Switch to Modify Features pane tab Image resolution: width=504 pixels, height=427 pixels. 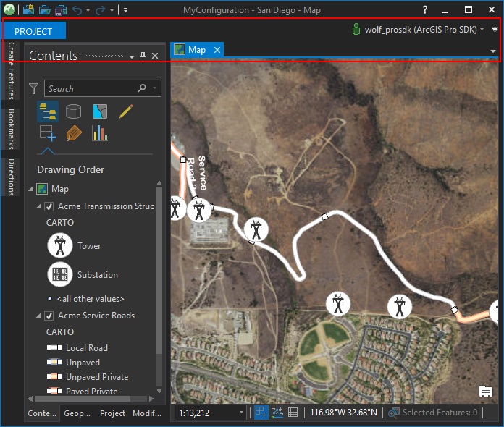tap(147, 413)
